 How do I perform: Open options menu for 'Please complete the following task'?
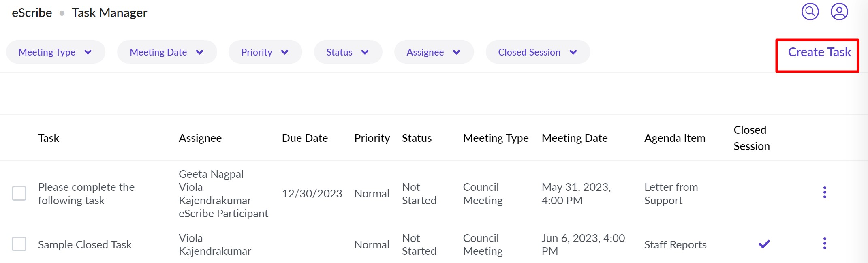[825, 192]
